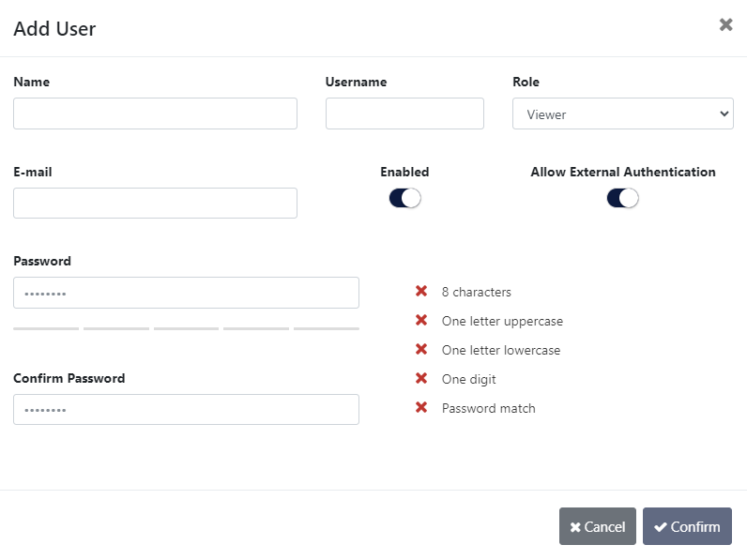Toggle Allow External Authentication switch

pyautogui.click(x=622, y=198)
